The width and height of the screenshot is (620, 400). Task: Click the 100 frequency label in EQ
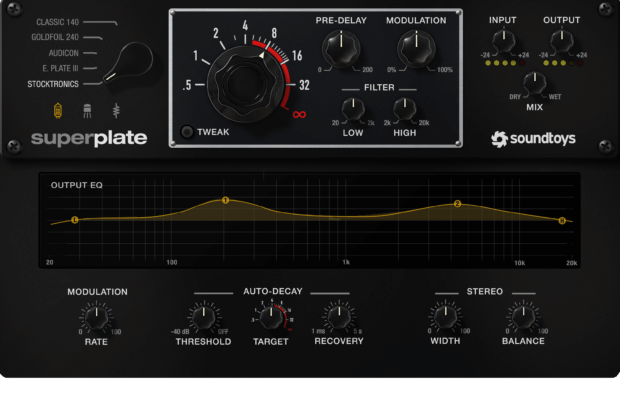tap(172, 262)
